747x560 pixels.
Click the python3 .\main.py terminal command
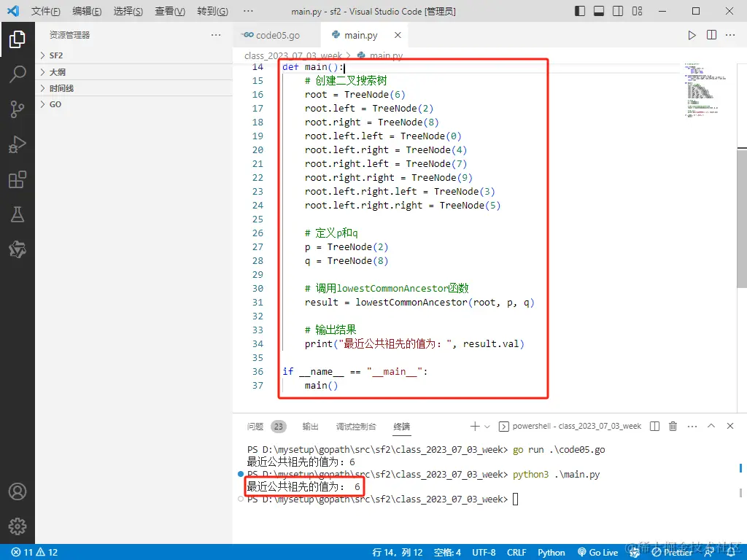(x=556, y=474)
